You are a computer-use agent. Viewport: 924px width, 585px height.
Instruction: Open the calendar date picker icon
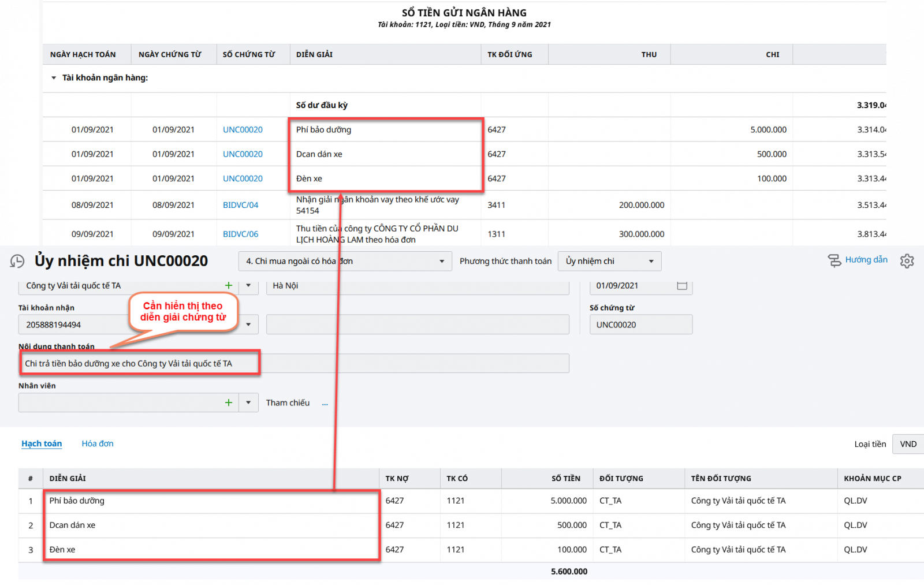point(682,285)
